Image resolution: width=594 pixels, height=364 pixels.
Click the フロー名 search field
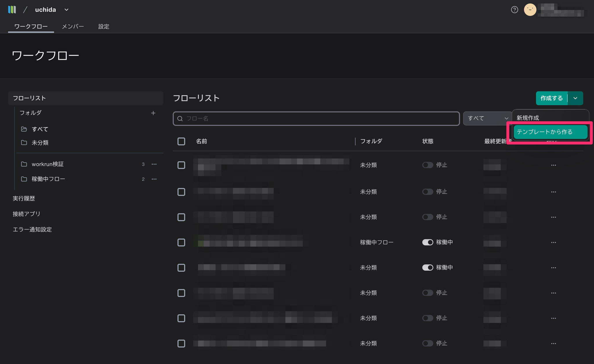click(316, 119)
